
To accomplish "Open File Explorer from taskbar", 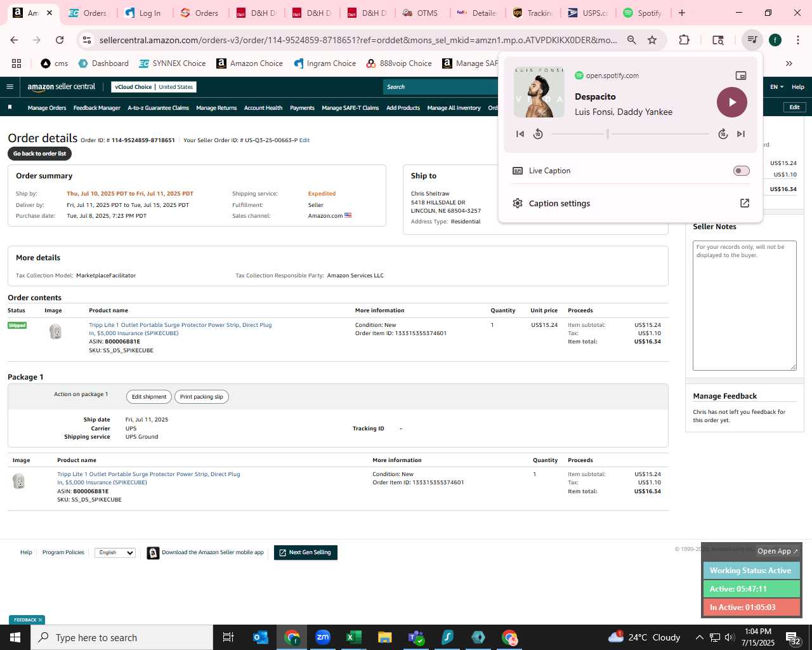I will [385, 637].
